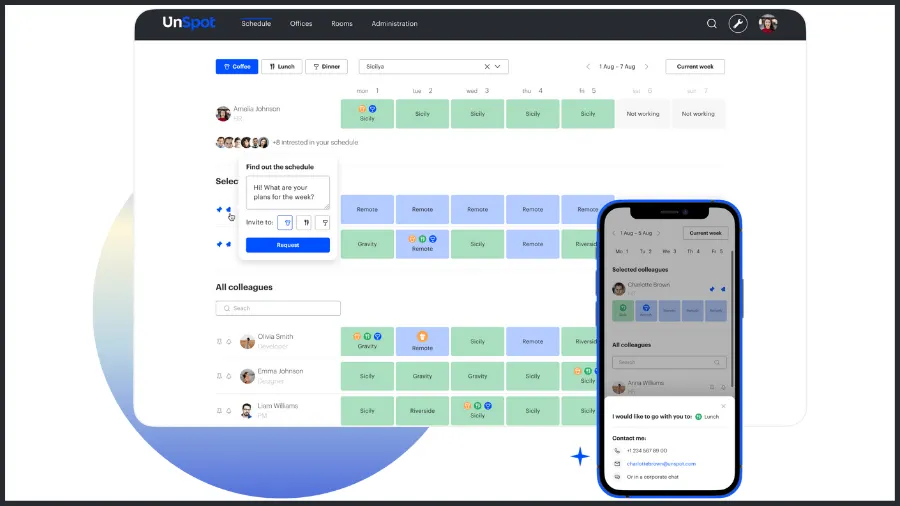Click Amelia Johnson's avatar
The image size is (900, 506).
[223, 114]
